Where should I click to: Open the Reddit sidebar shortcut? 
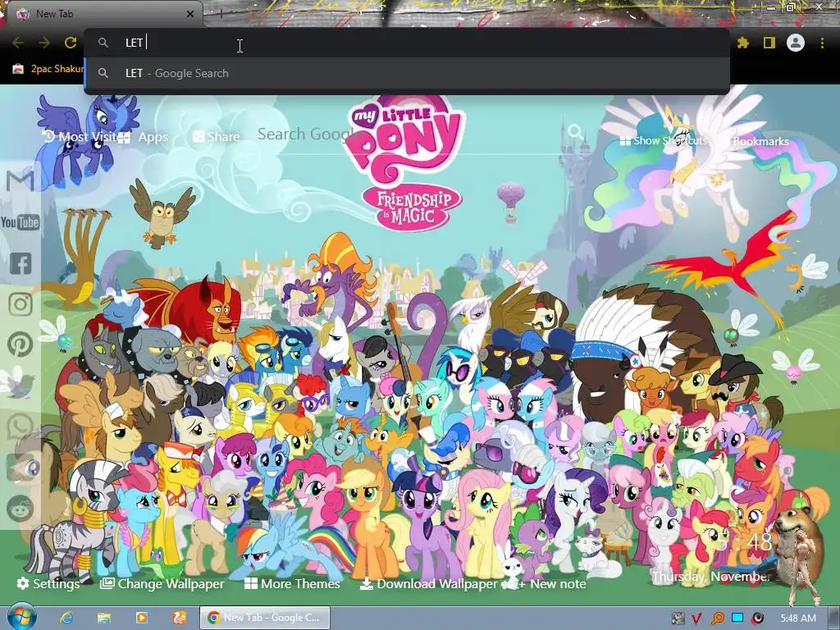point(21,509)
